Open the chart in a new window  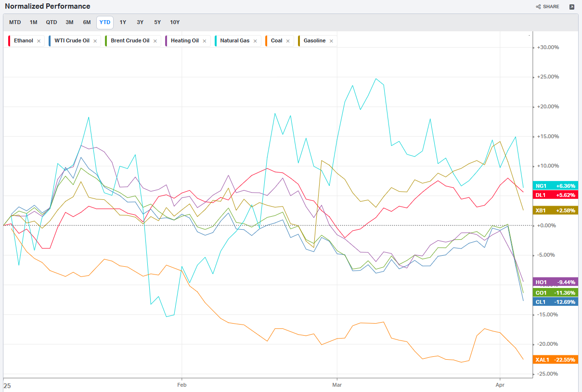572,7
